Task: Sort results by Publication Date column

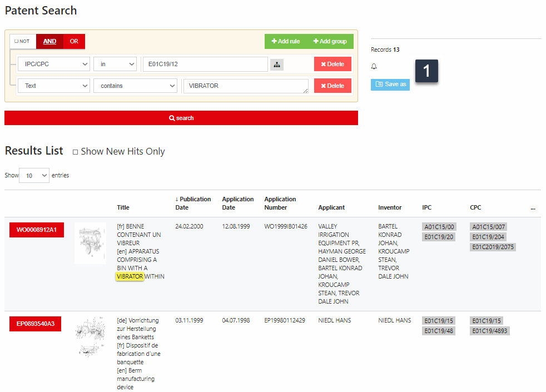Action: [x=193, y=204]
